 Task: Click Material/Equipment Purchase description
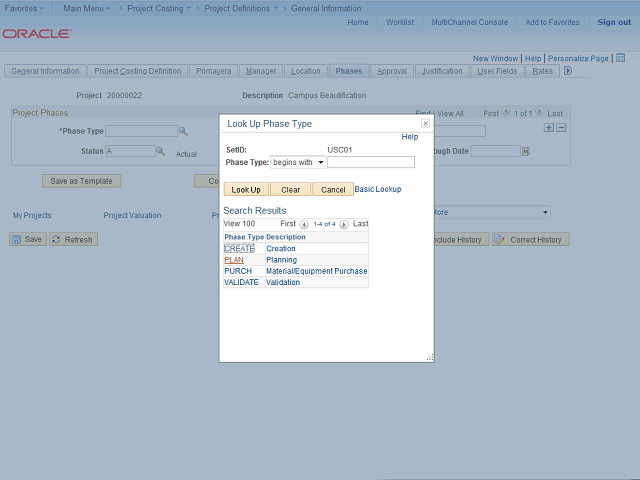coord(316,271)
